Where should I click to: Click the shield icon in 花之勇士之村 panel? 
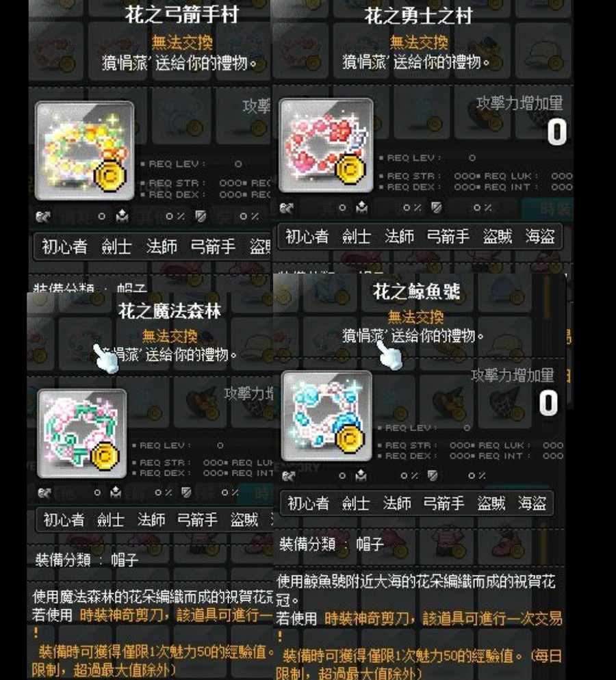(x=437, y=208)
